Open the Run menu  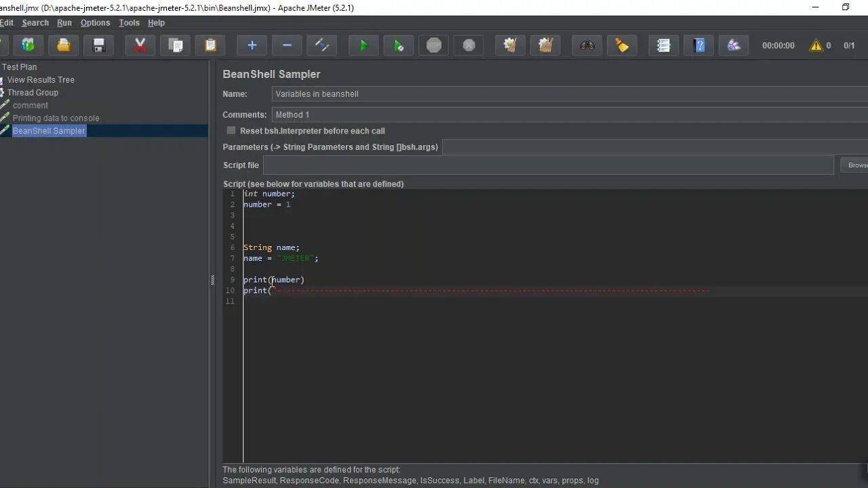64,22
